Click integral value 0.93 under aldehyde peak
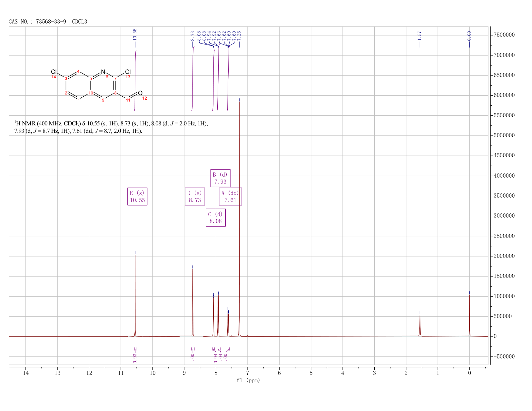This screenshot has width=532, height=411. click(x=135, y=358)
